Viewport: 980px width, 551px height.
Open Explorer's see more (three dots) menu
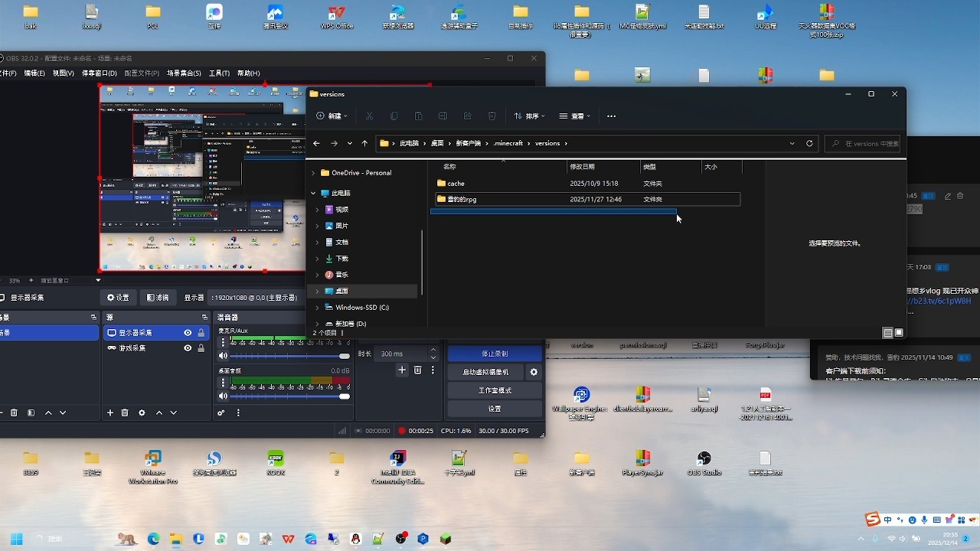click(x=611, y=116)
